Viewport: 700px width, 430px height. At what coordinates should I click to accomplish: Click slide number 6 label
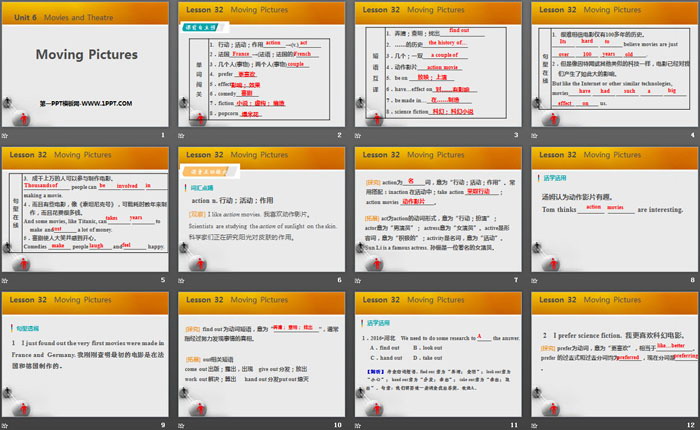pos(339,280)
